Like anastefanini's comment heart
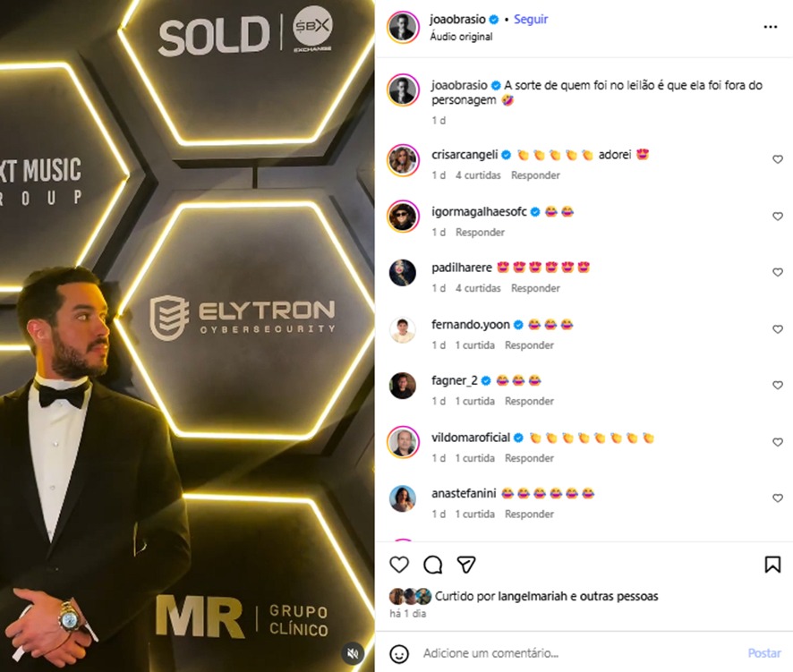Screen dimensions: 793x672 point(777,498)
